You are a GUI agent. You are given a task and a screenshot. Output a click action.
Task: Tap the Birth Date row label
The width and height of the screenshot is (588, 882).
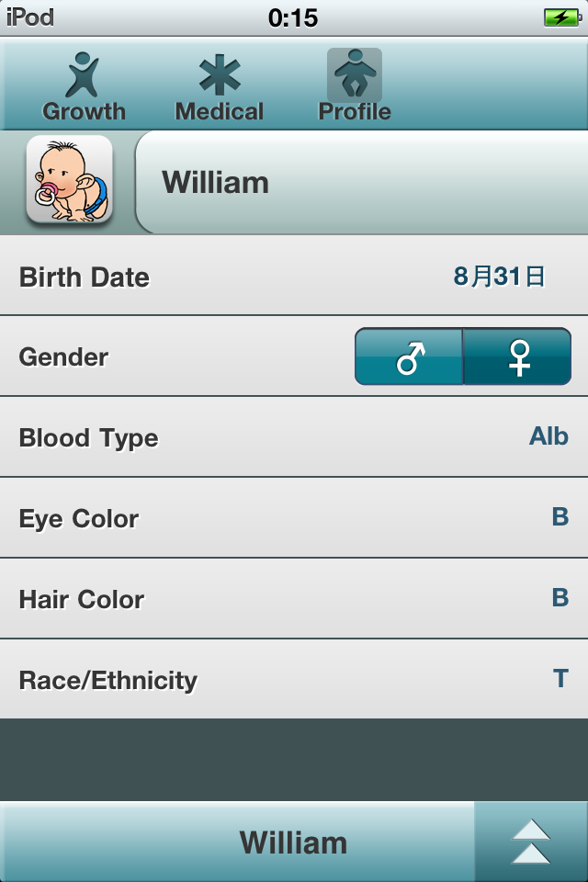click(x=85, y=277)
